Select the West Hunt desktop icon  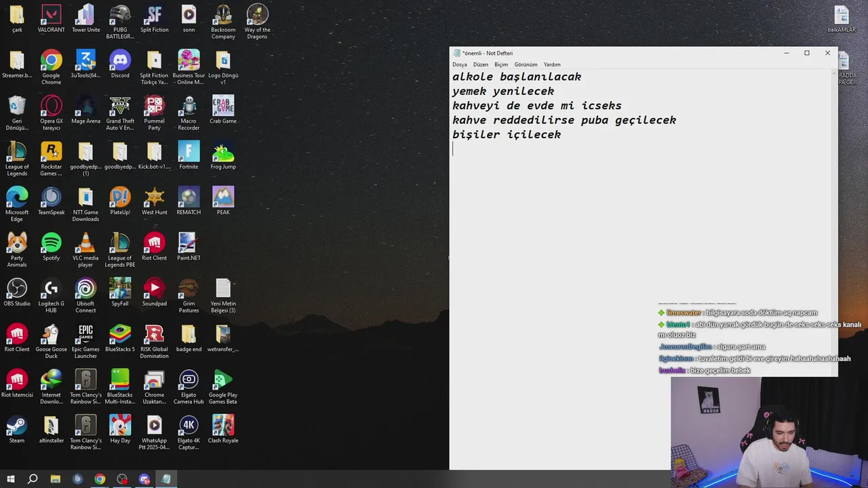click(x=154, y=201)
